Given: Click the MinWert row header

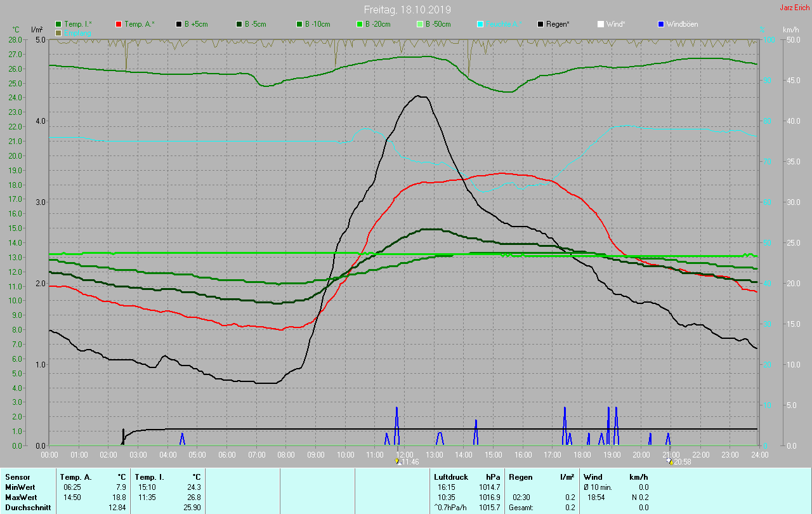Looking at the screenshot, I should tap(20, 487).
